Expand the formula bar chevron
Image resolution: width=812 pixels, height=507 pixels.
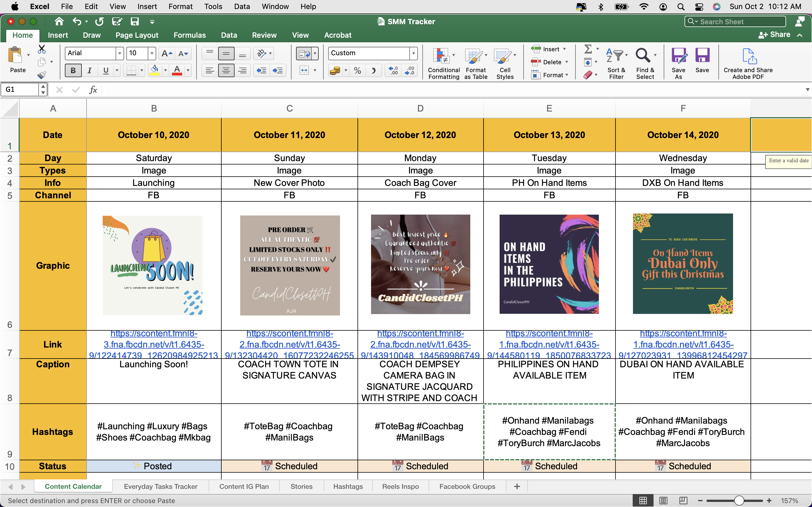pyautogui.click(x=807, y=90)
